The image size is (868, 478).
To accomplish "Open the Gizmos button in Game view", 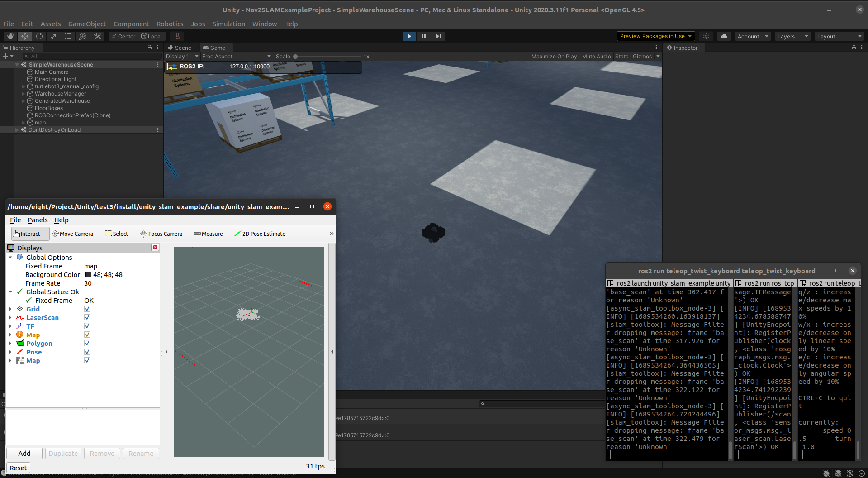I will click(642, 57).
